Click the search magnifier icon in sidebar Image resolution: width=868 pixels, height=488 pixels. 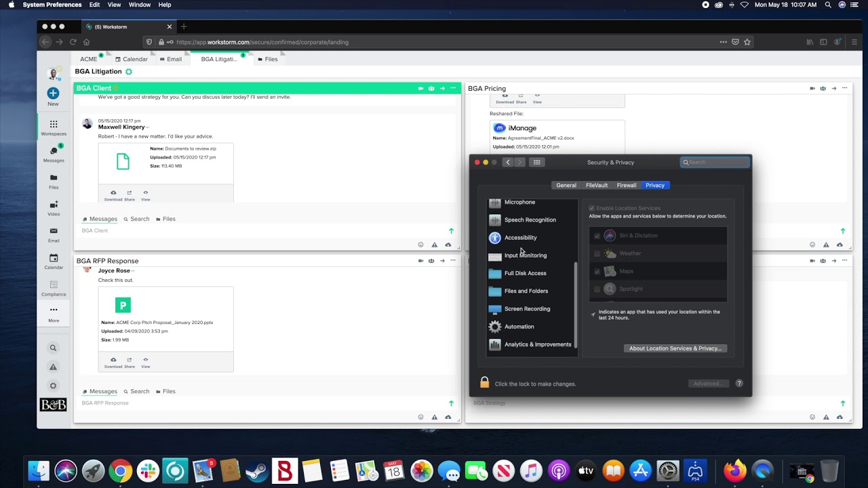point(53,348)
